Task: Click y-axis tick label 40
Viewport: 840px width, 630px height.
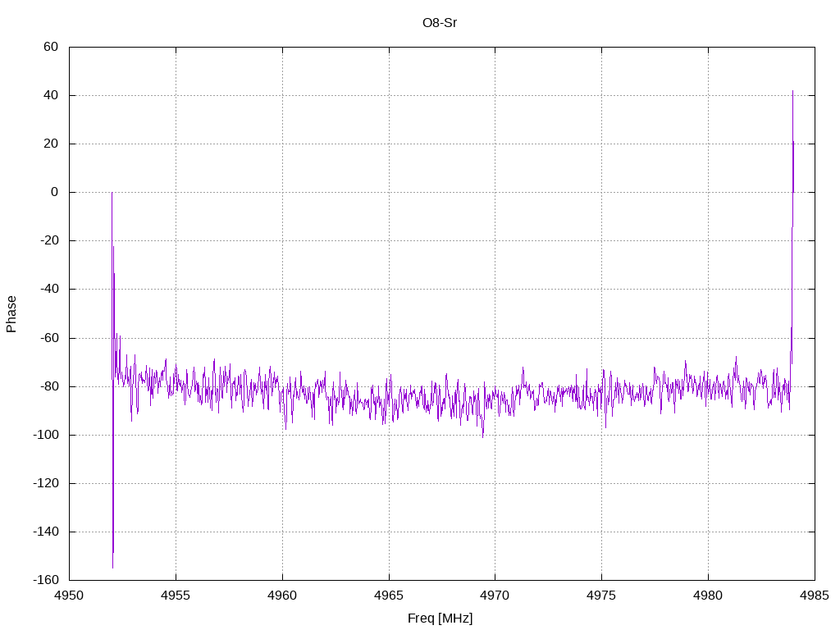Action: coord(51,95)
